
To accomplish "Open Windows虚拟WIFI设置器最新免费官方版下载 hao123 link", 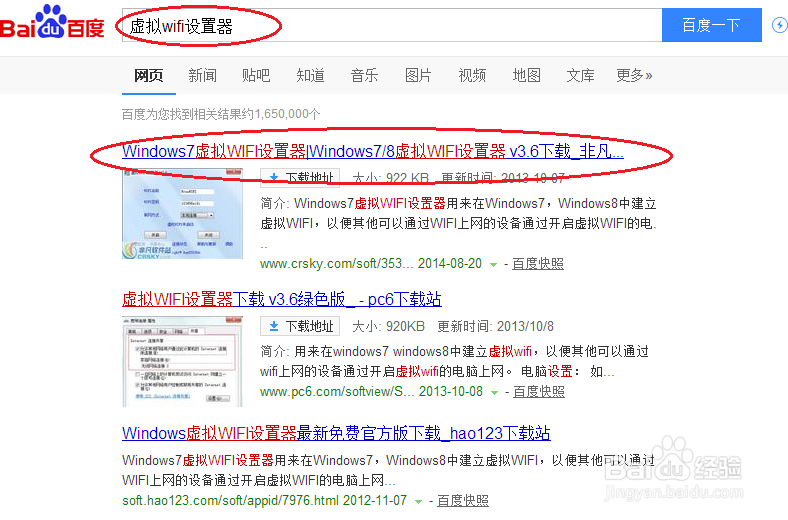I will pos(336,433).
